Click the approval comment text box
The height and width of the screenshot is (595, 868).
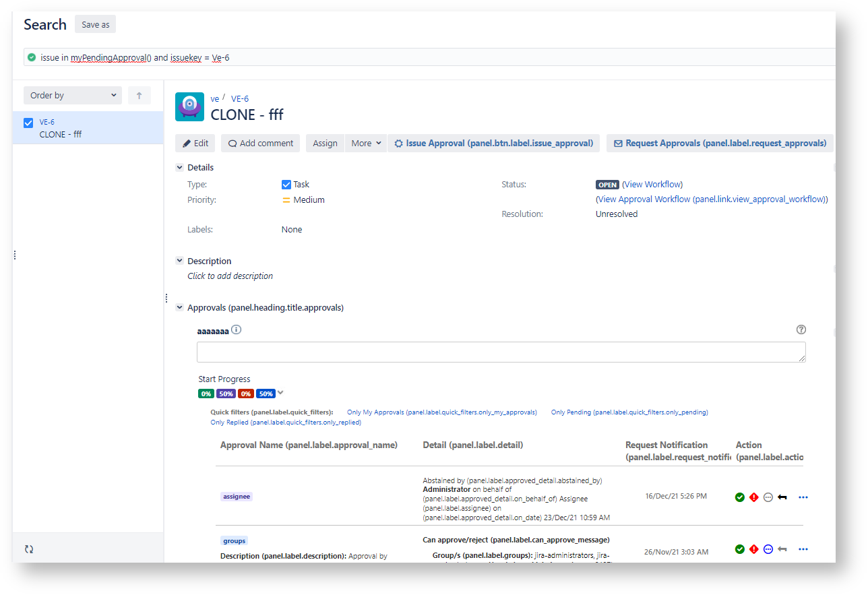point(501,352)
